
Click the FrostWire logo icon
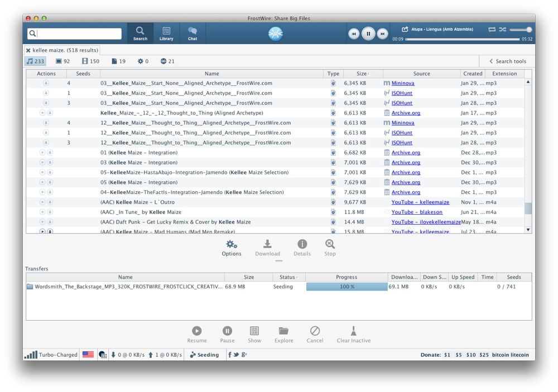click(x=276, y=34)
